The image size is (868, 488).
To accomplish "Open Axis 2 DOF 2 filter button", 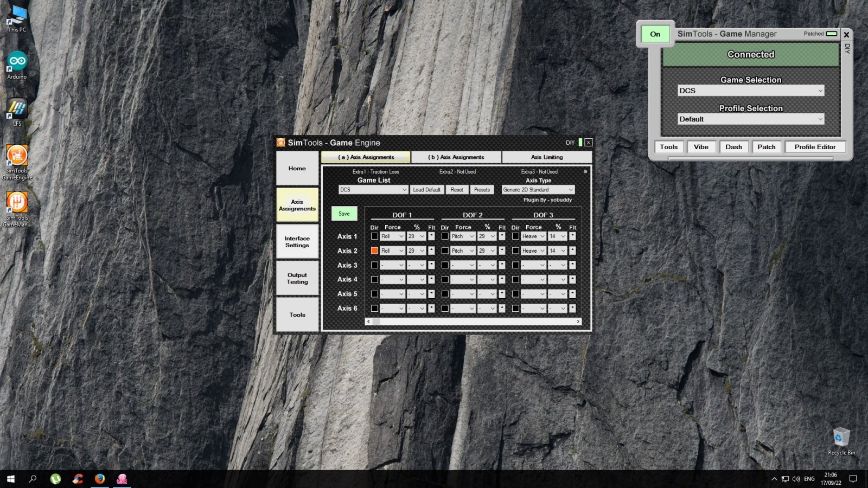I will [502, 251].
